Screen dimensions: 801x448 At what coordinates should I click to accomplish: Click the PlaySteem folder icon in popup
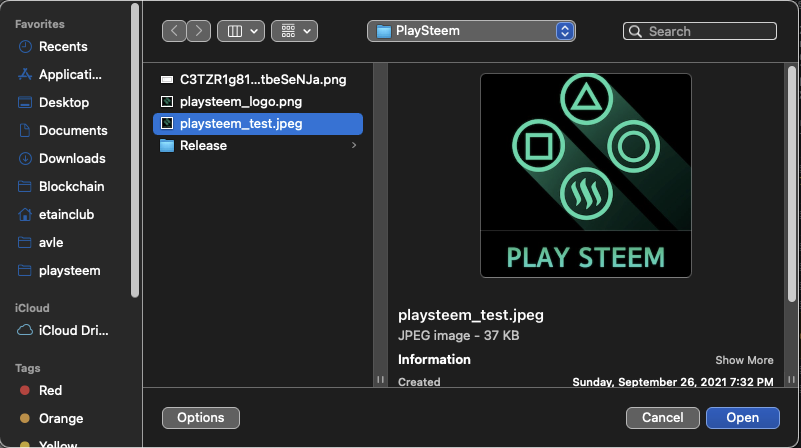point(384,31)
